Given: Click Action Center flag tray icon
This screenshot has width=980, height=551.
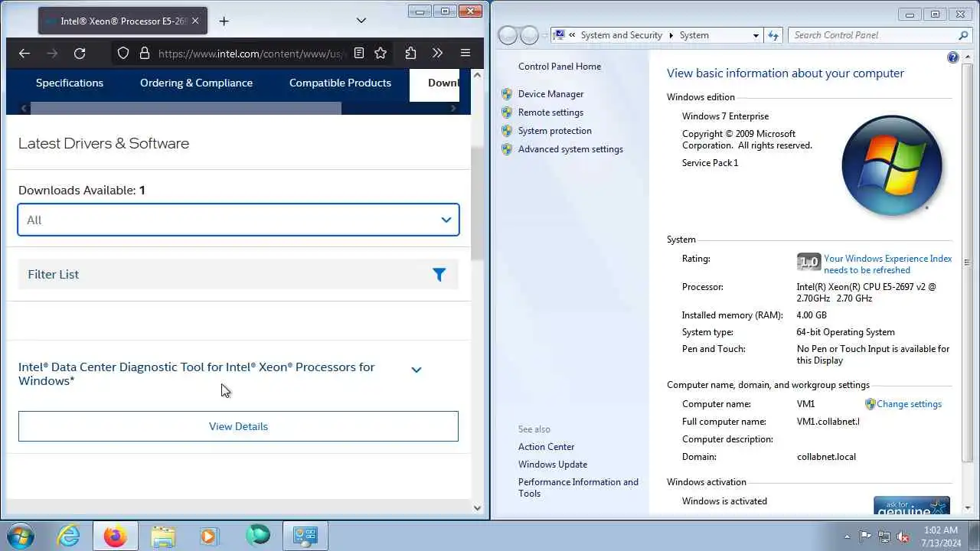Looking at the screenshot, I should 865,536.
